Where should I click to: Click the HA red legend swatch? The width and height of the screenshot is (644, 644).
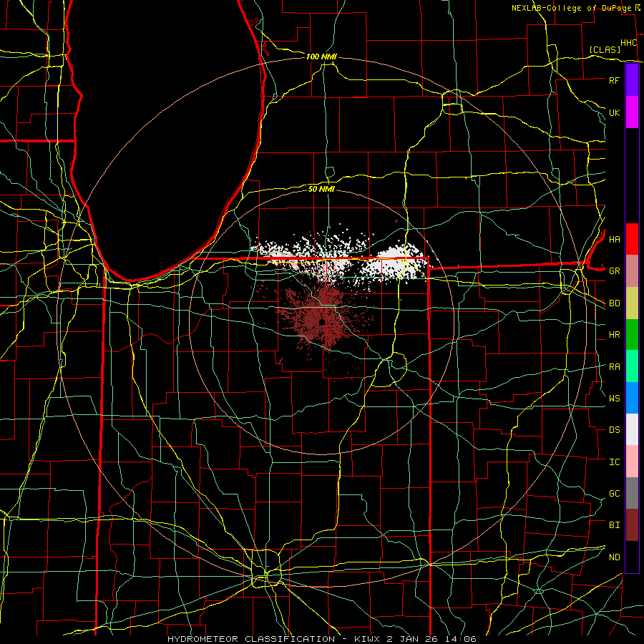[x=632, y=239]
